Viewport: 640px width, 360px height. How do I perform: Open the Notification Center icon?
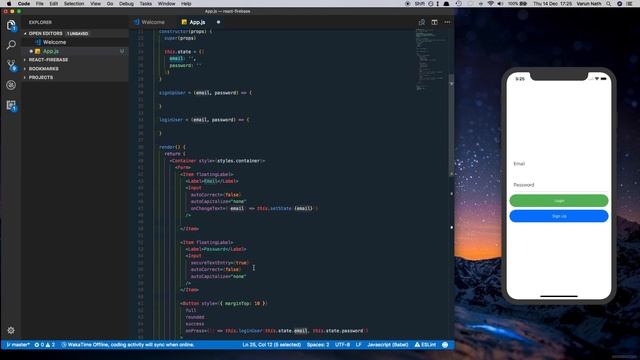629,3
